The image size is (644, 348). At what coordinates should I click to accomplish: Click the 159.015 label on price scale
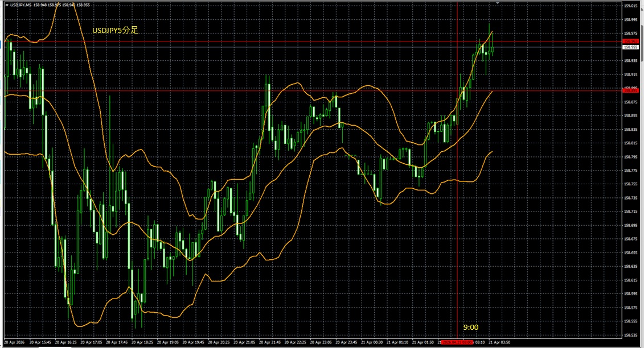[x=630, y=6]
